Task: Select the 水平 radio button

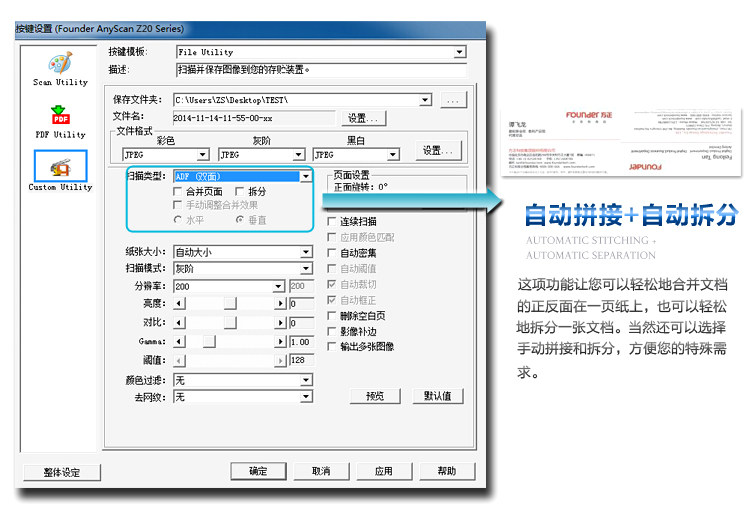Action: click(x=178, y=220)
